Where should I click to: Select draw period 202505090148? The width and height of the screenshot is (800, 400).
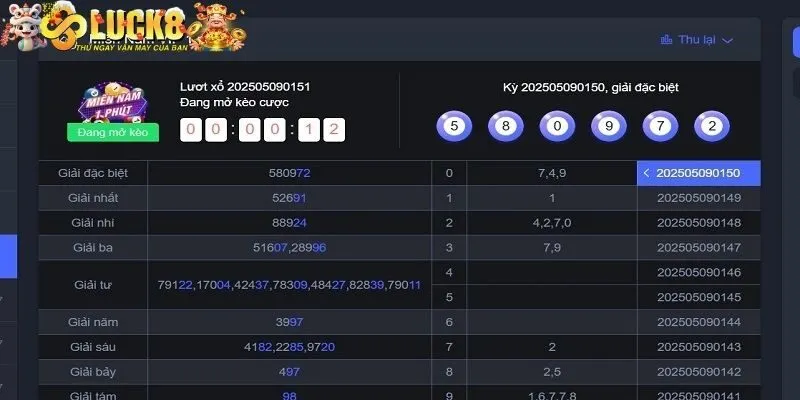(x=698, y=222)
